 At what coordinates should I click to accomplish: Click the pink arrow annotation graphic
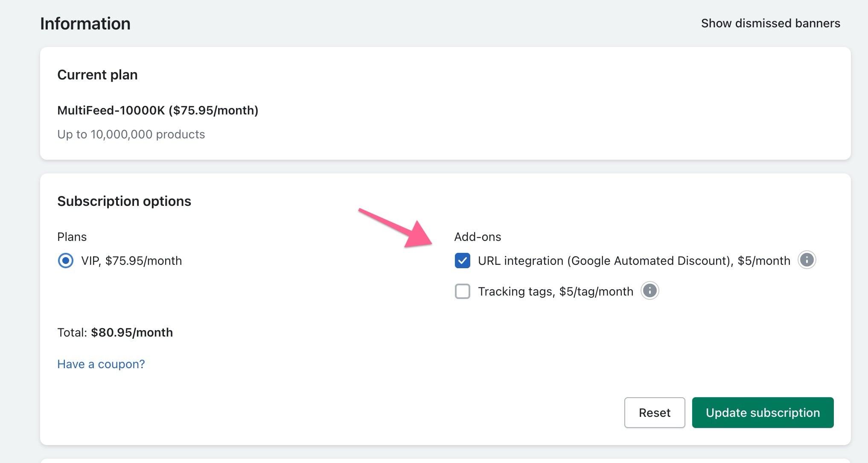pos(395,228)
